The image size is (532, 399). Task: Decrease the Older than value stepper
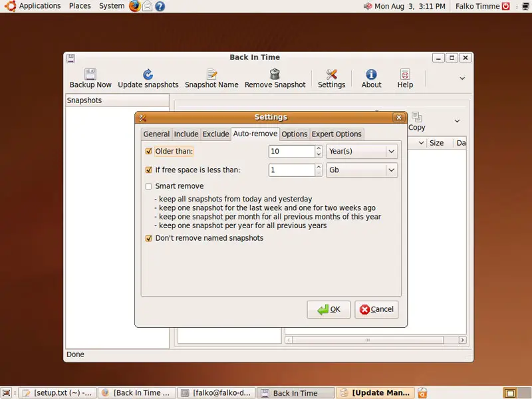(x=319, y=154)
